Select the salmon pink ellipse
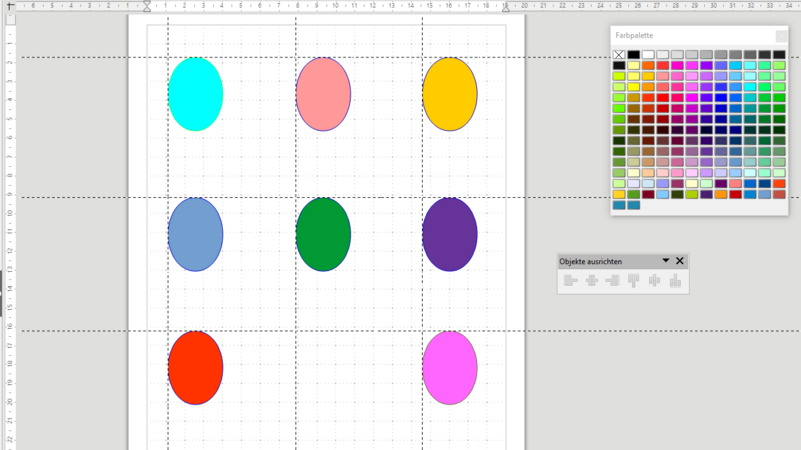This screenshot has width=801, height=450. (323, 94)
